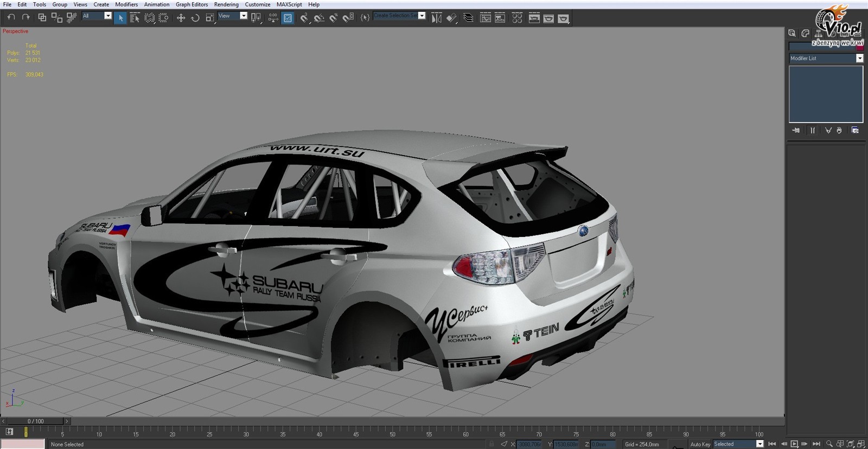The height and width of the screenshot is (449, 868).
Task: Select the Zoom magnifier viewport tool
Action: [x=829, y=444]
